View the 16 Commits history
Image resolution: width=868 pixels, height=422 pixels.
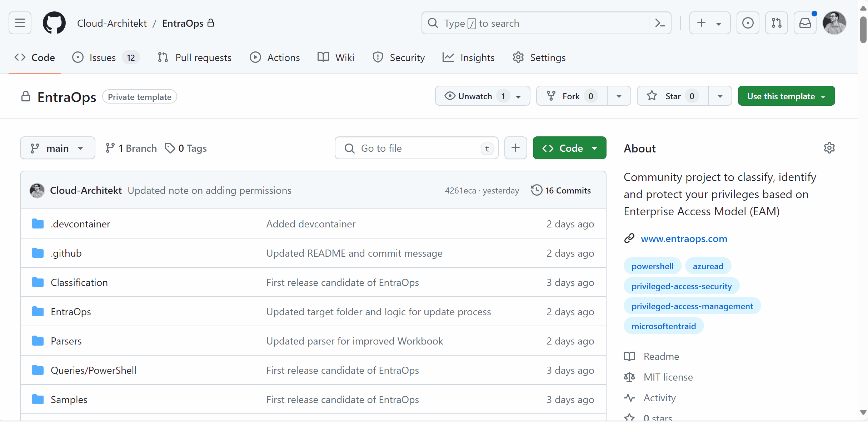click(561, 190)
